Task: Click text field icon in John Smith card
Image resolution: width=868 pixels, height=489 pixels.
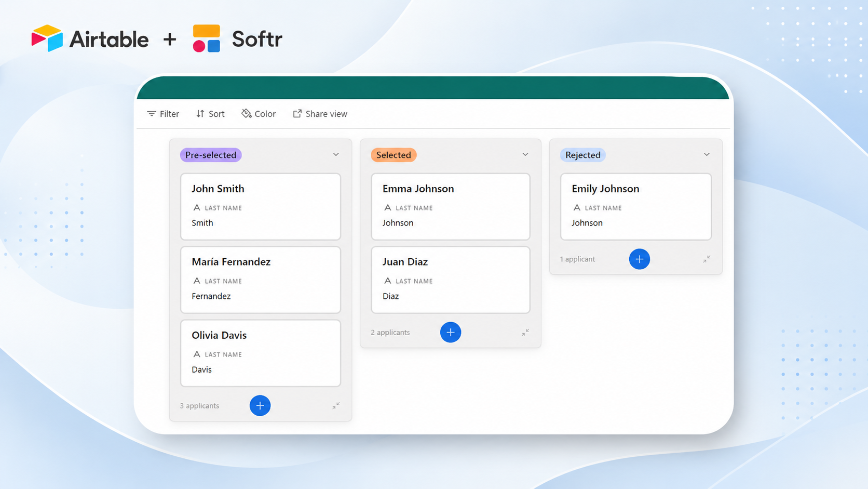Action: point(196,207)
